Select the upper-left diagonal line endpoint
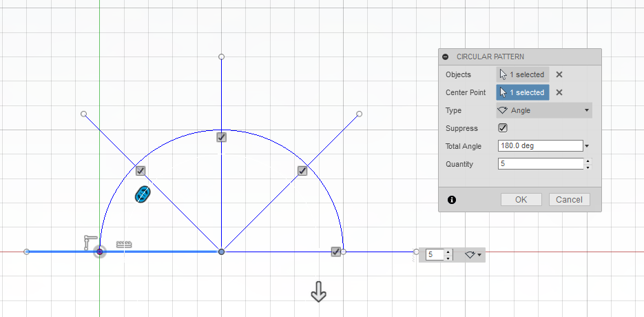This screenshot has height=317, width=644. [84, 114]
